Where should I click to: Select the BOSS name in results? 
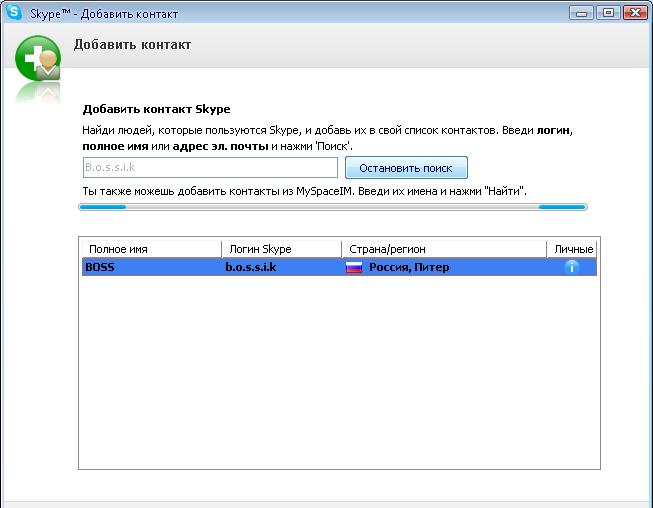(x=100, y=267)
